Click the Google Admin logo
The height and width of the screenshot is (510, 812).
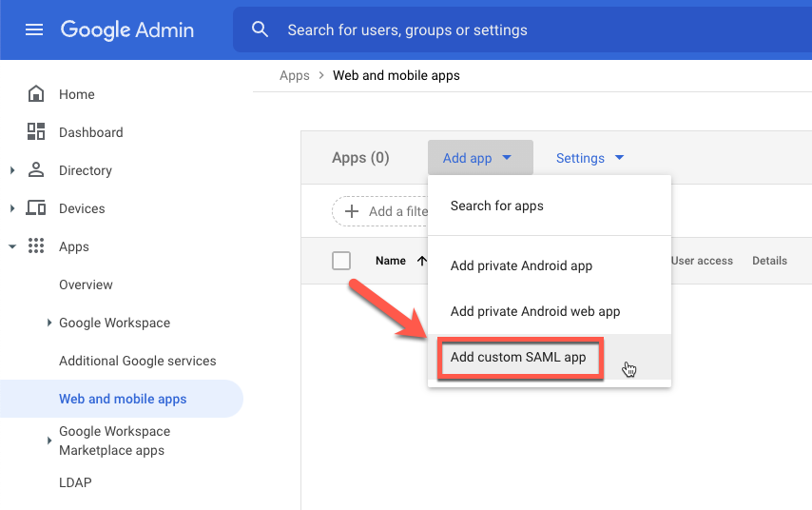click(x=126, y=30)
